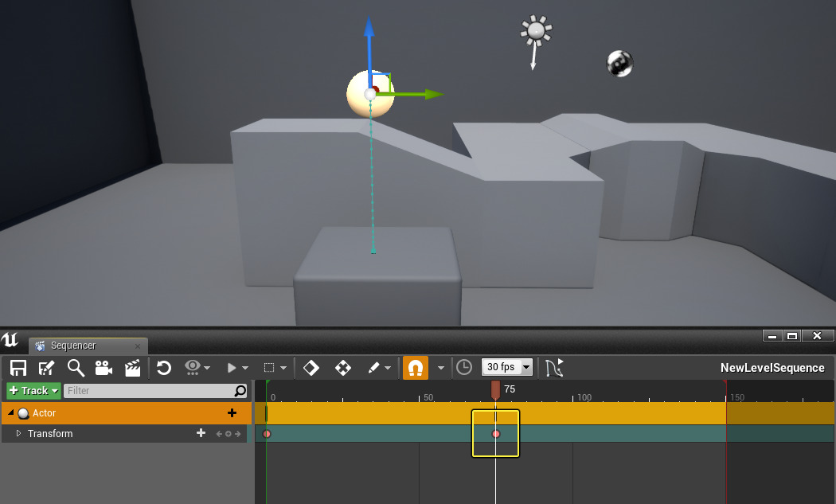Add a key on the Transform track

201,434
